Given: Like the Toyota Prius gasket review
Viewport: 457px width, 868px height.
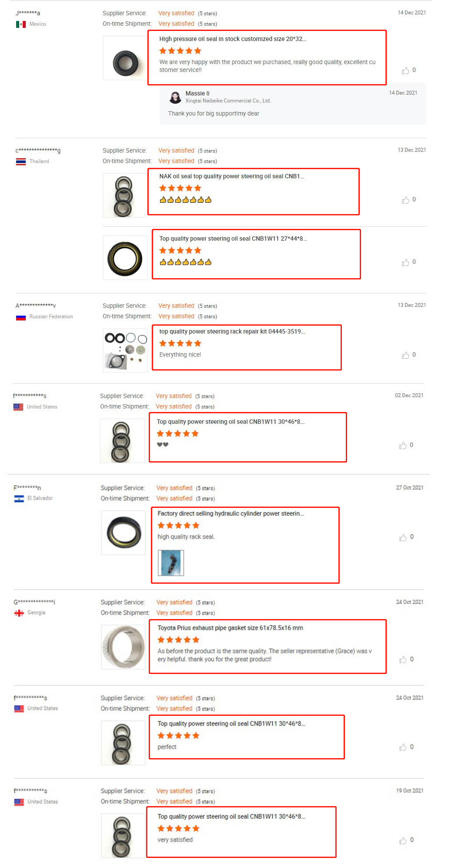Looking at the screenshot, I should coord(403,660).
